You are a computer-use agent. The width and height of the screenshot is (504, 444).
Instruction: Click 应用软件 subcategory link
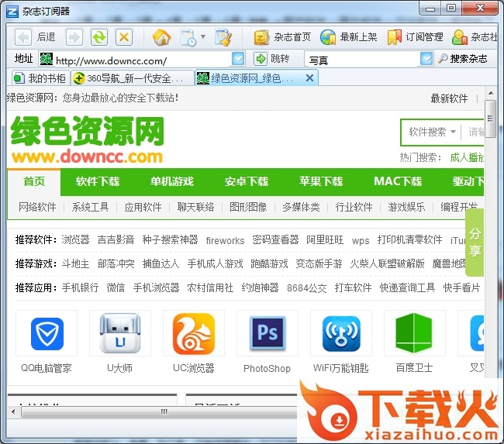pos(143,207)
